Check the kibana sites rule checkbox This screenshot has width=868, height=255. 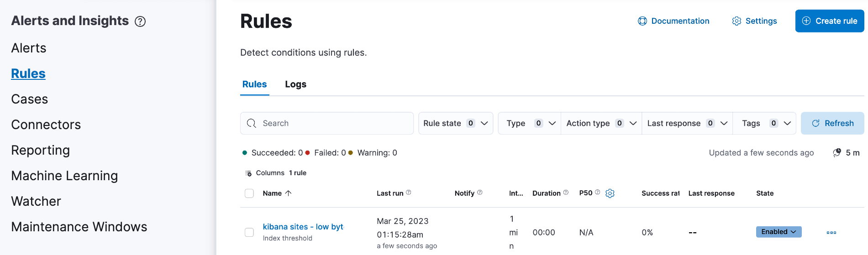click(x=249, y=233)
